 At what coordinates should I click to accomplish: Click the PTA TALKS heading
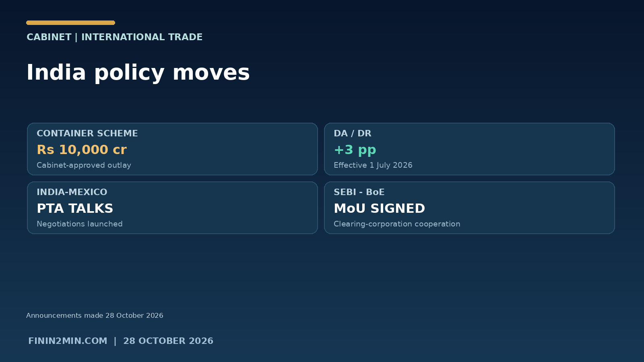pyautogui.click(x=75, y=208)
